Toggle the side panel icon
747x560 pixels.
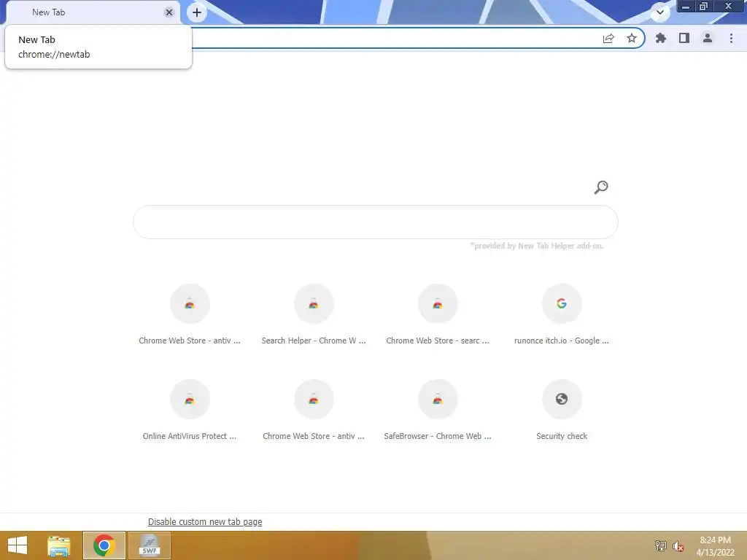[x=684, y=38]
